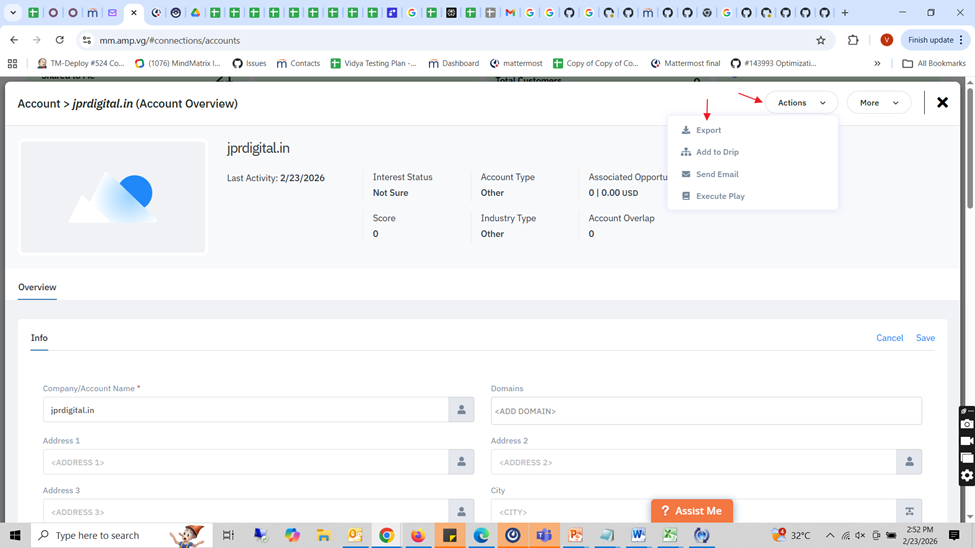Click the Add to Drip hierarchy icon
The height and width of the screenshot is (548, 975).
coord(686,152)
